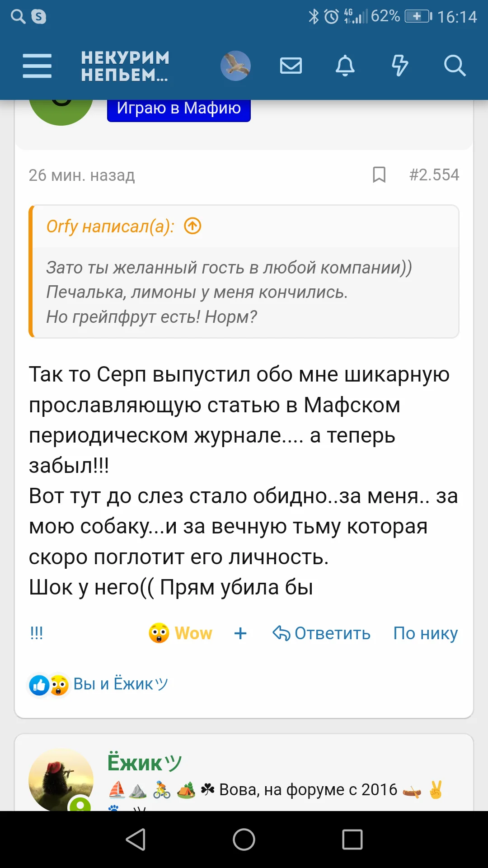This screenshot has height=868, width=488.
Task: Click Ответить to reply to post
Action: [x=322, y=633]
